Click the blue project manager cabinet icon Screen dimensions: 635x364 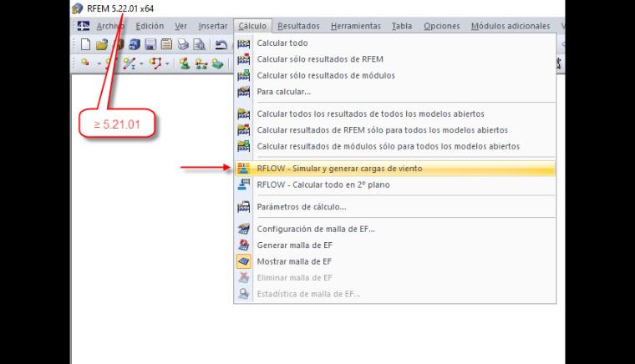coord(134,44)
